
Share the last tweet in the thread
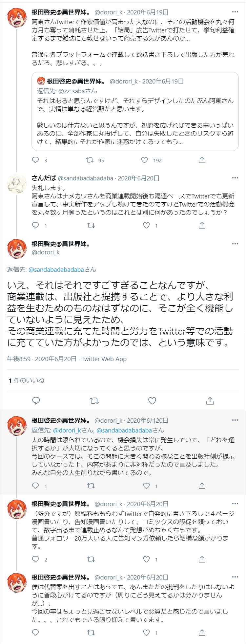click(x=202, y=633)
